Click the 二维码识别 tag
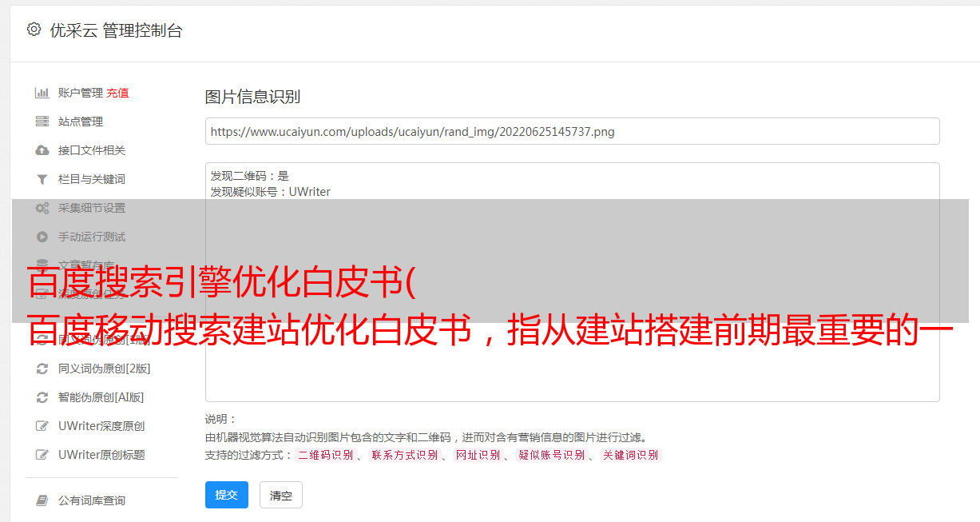This screenshot has height=522, width=980. (x=325, y=455)
